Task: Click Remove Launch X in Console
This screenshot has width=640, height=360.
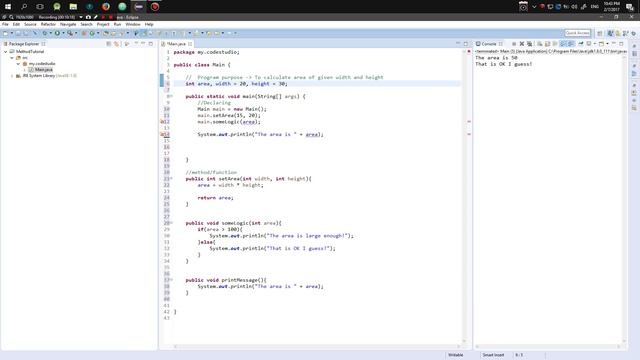Action: (x=522, y=44)
